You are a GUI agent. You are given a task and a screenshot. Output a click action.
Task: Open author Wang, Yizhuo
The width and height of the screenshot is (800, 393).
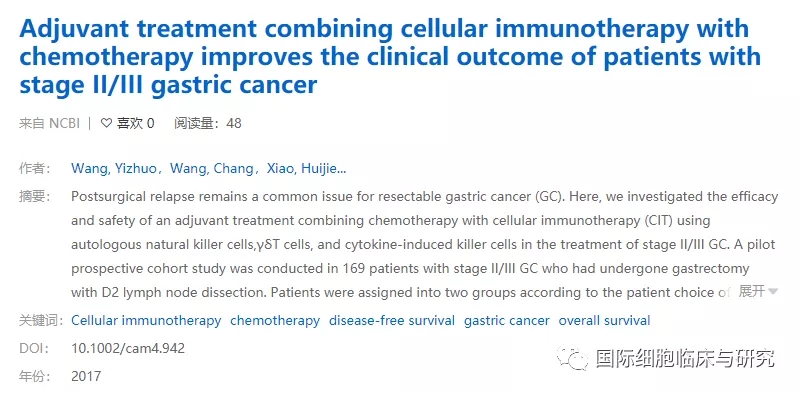tap(113, 169)
